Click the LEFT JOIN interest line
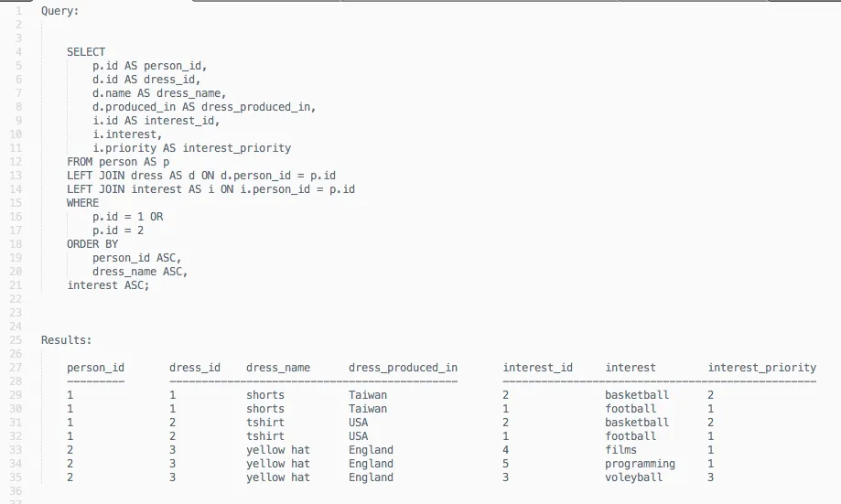 pos(210,189)
